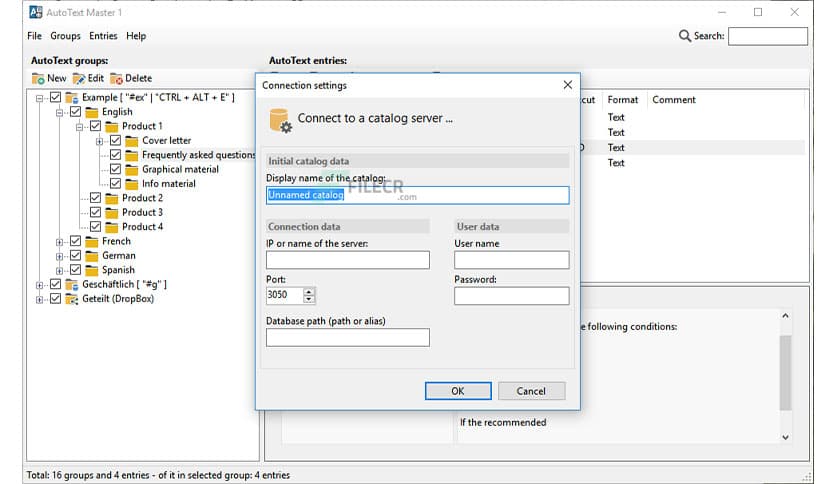This screenshot has height=484, width=836.
Task: Collapse the Product 1 tree node
Action: click(79, 127)
